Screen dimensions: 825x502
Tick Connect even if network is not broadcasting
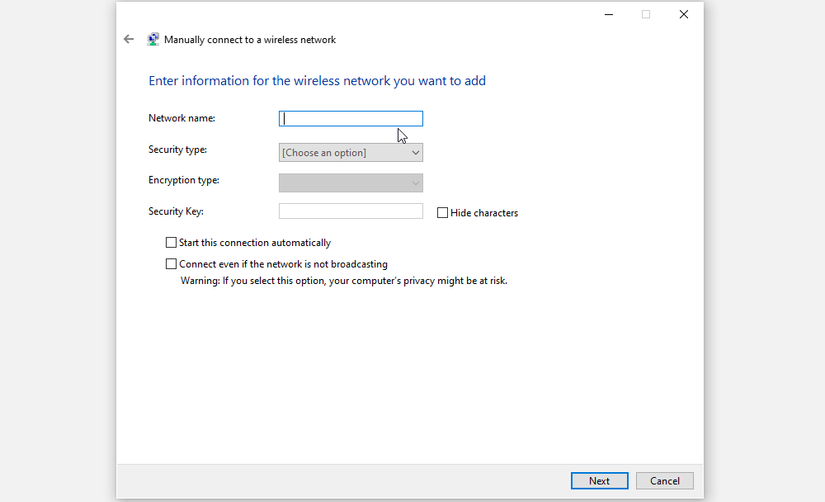171,264
